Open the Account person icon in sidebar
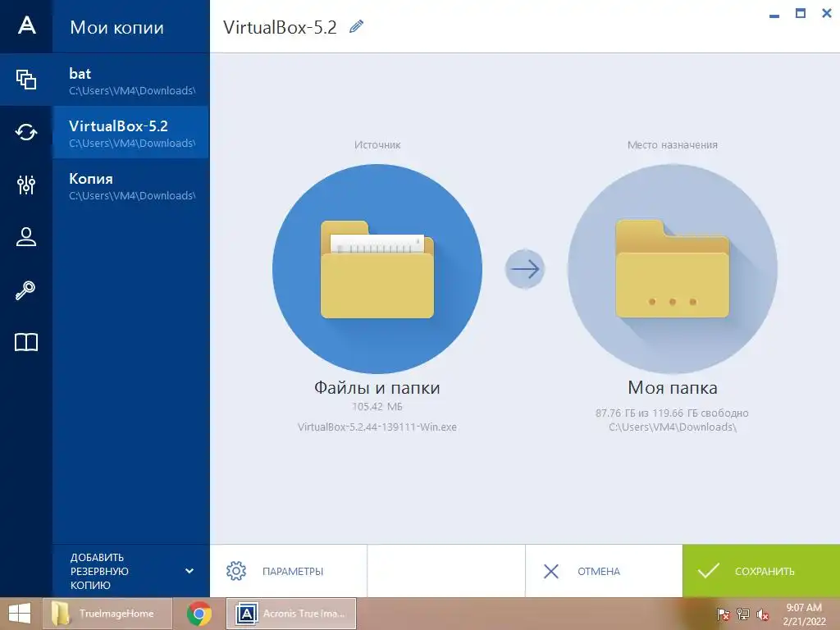Image resolution: width=840 pixels, height=630 pixels. tap(26, 237)
